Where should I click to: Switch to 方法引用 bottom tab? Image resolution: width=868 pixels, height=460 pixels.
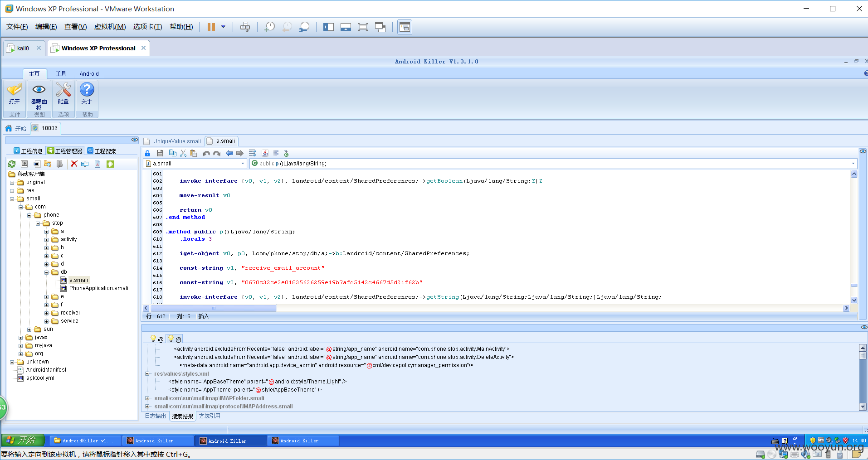(x=210, y=416)
